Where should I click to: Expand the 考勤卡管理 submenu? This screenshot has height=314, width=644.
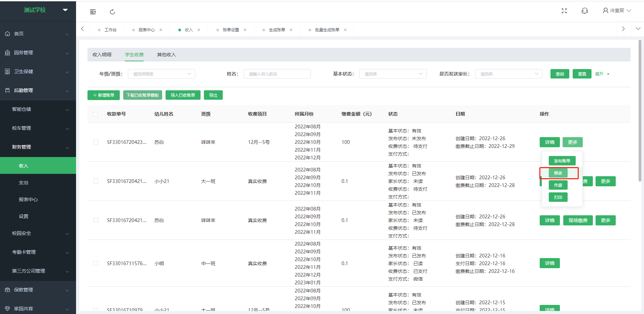38,252
